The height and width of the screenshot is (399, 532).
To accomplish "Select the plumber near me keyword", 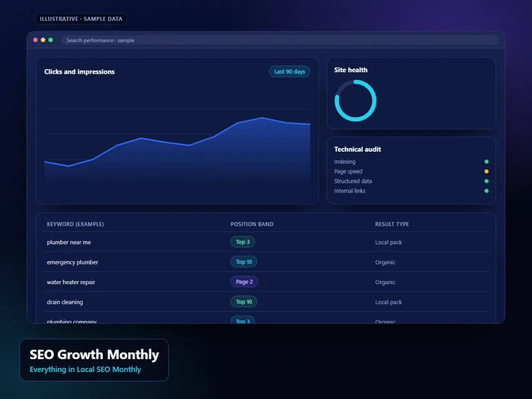I will (x=69, y=242).
